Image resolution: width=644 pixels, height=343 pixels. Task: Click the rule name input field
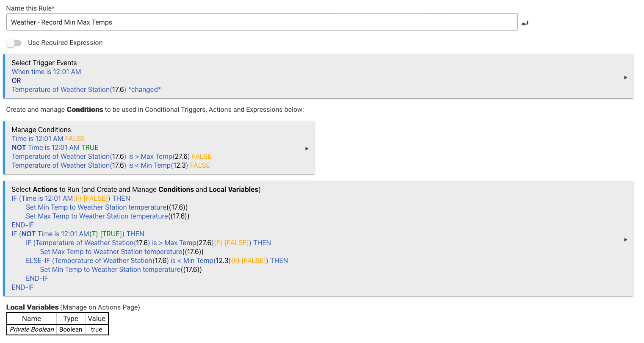click(x=262, y=22)
